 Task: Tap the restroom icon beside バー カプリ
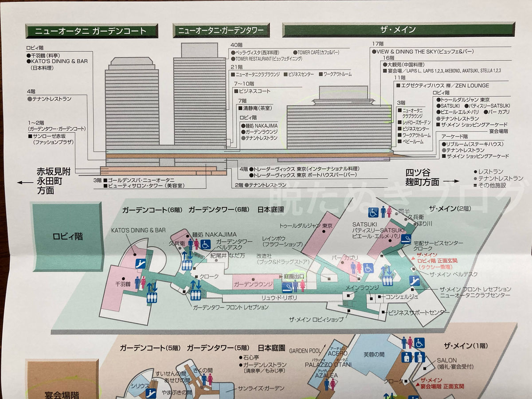[356, 268]
